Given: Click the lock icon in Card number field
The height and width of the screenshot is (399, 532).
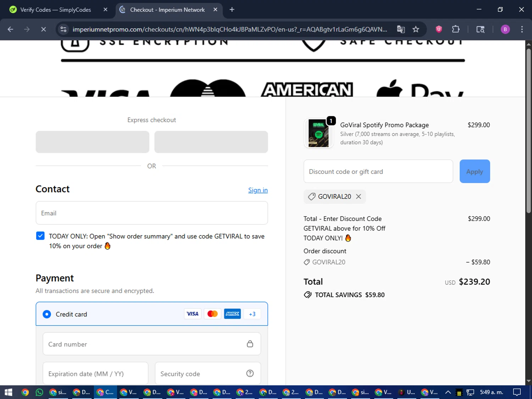Looking at the screenshot, I should coord(250,344).
